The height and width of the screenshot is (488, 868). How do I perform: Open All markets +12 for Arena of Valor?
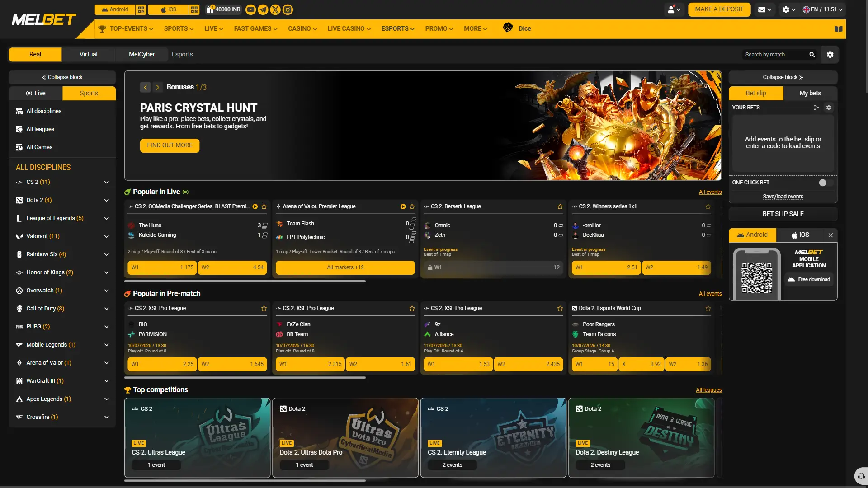[x=345, y=267]
